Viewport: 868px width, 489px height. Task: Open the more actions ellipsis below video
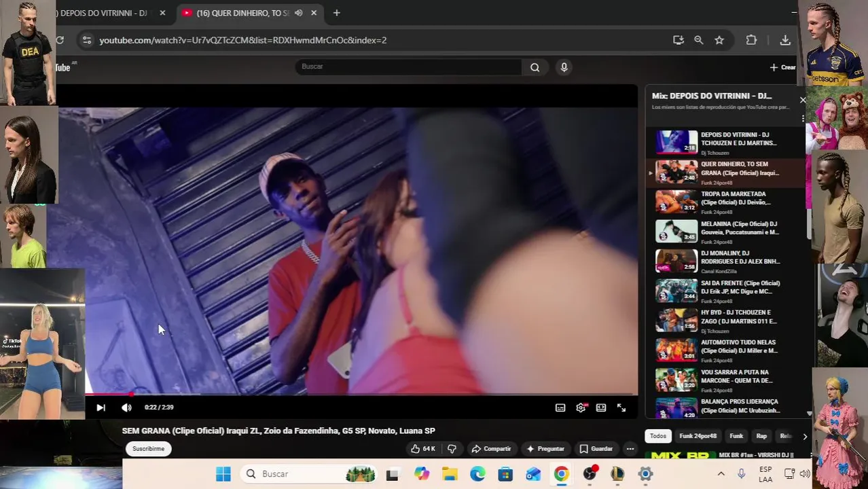coord(630,449)
